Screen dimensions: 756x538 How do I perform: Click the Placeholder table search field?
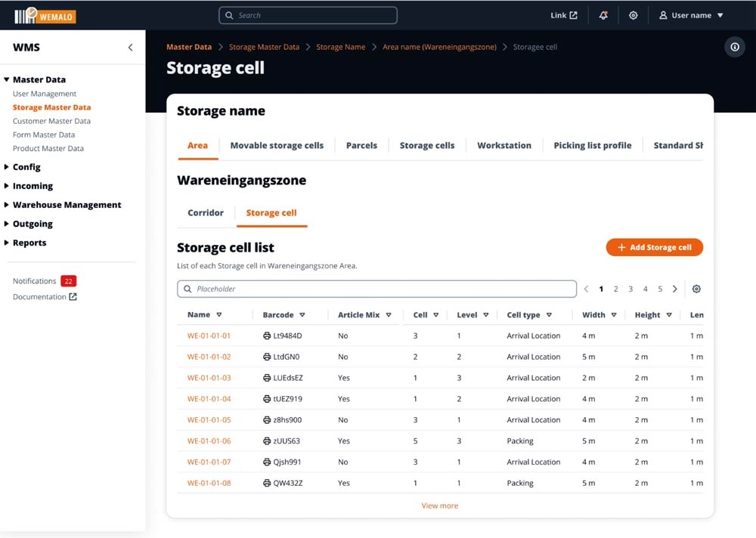377,289
